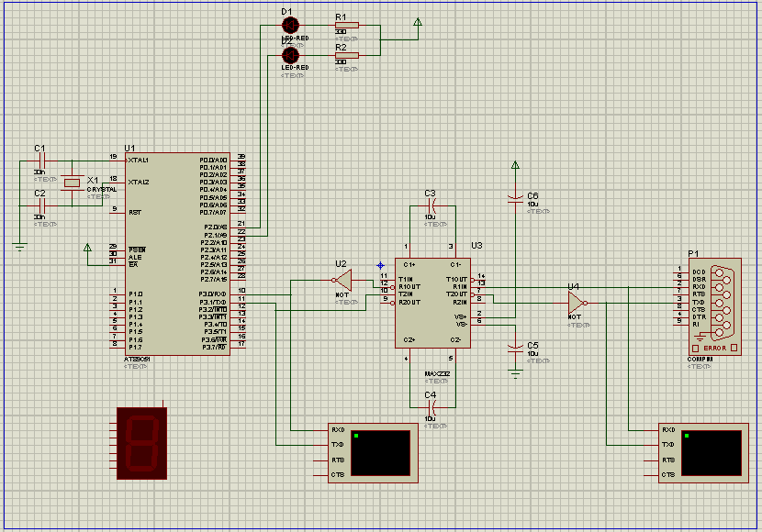This screenshot has width=762, height=532.
Task: Select capacitor C4 below the MAX232
Action: [431, 405]
